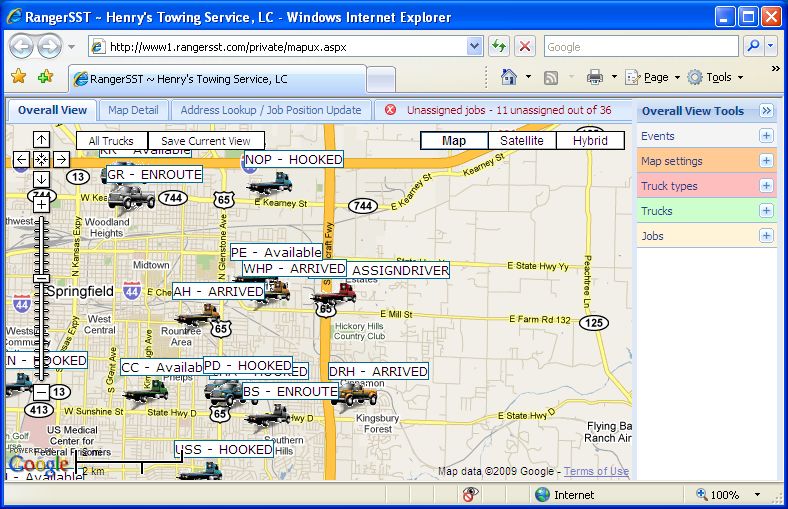
Task: Zoom out using the map minus button
Action: pos(41,392)
